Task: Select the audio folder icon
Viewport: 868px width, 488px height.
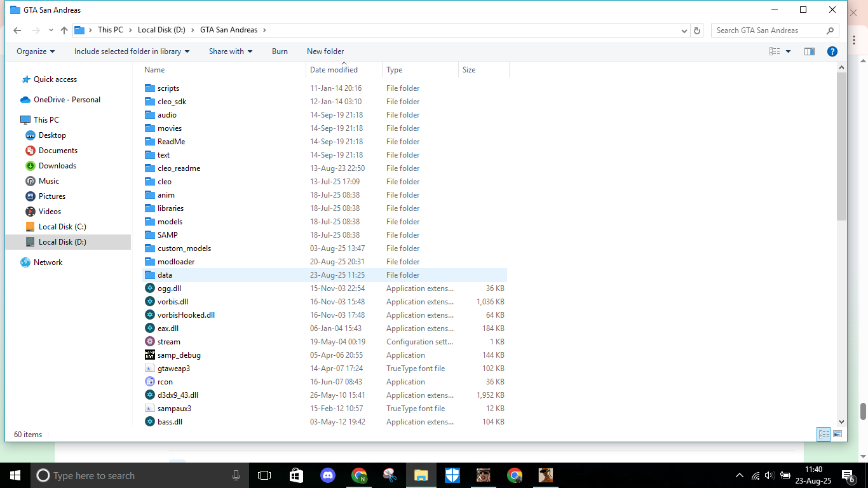Action: [x=150, y=115]
